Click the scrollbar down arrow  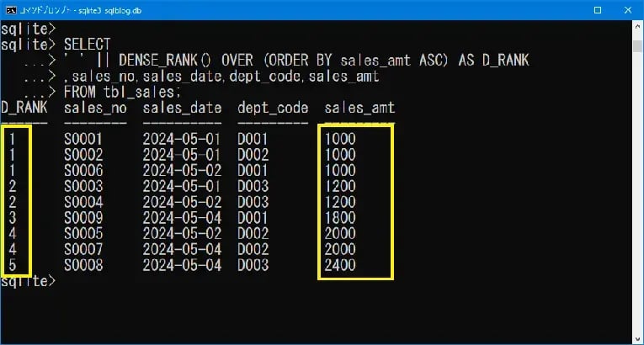(636, 337)
